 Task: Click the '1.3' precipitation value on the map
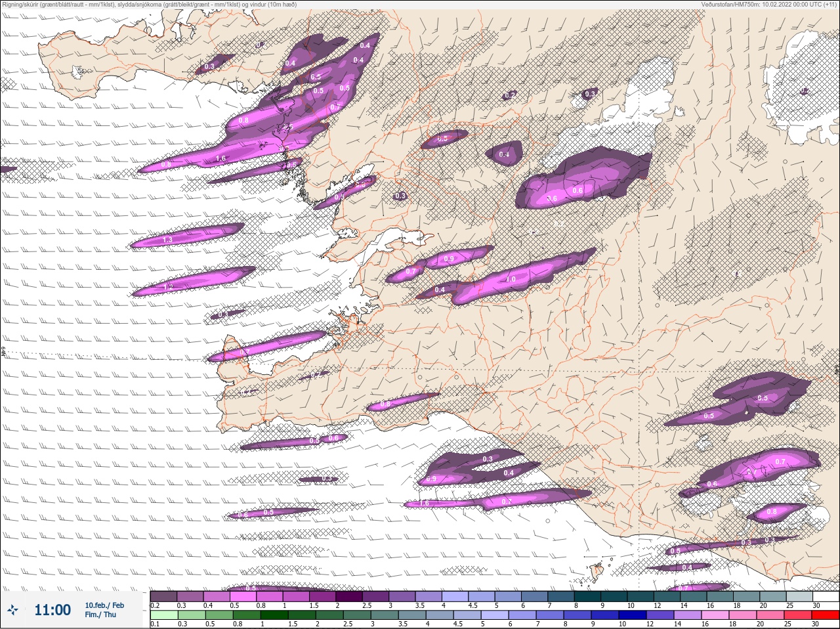167,240
